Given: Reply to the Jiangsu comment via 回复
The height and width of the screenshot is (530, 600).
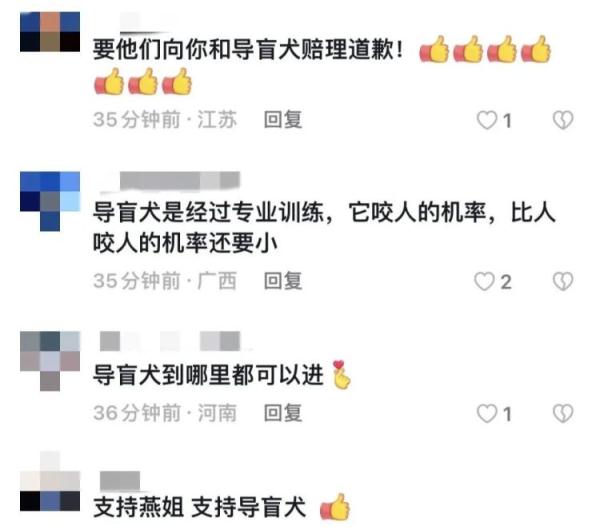Looking at the screenshot, I should 283,119.
